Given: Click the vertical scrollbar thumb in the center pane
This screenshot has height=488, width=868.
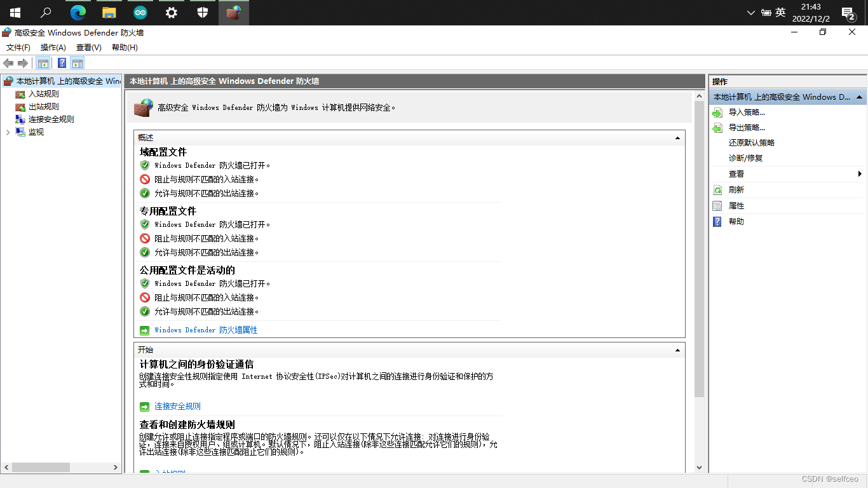Looking at the screenshot, I should point(700,250).
